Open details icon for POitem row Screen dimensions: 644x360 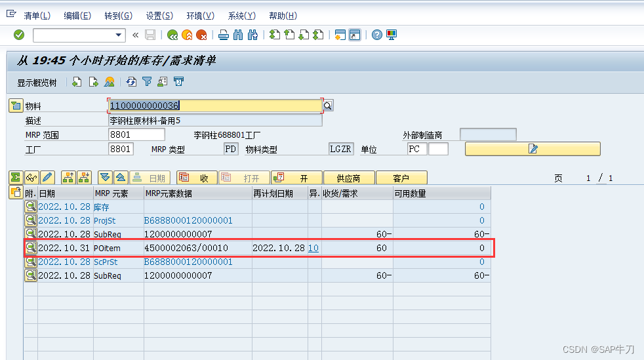pyautogui.click(x=31, y=247)
